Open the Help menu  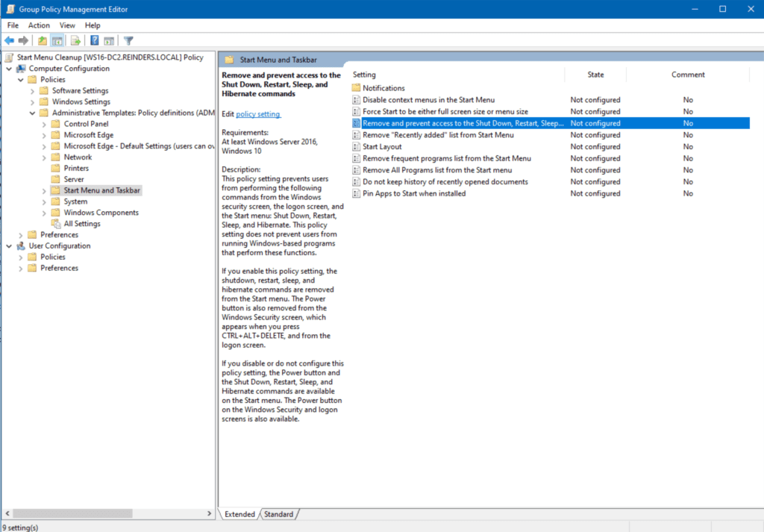[x=93, y=25]
